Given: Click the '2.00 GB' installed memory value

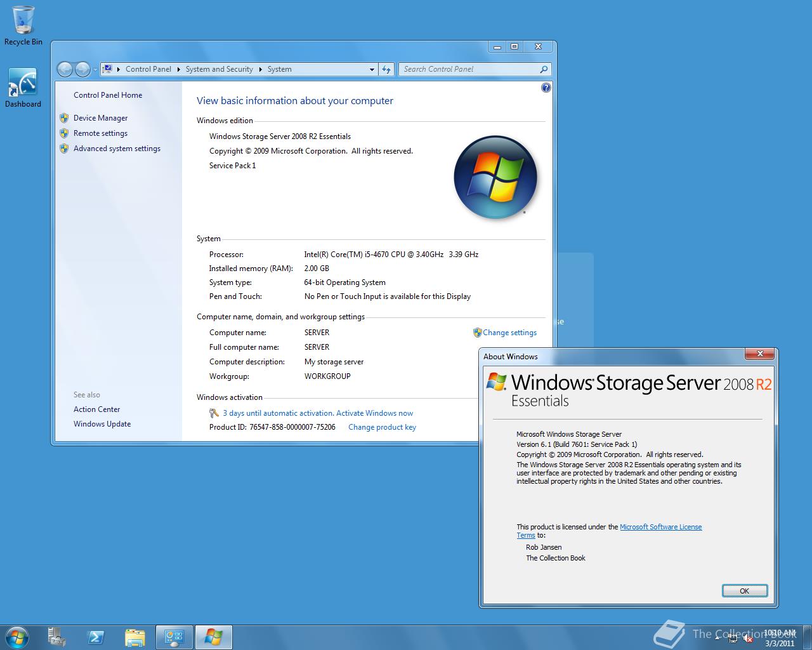Looking at the screenshot, I should click(317, 269).
